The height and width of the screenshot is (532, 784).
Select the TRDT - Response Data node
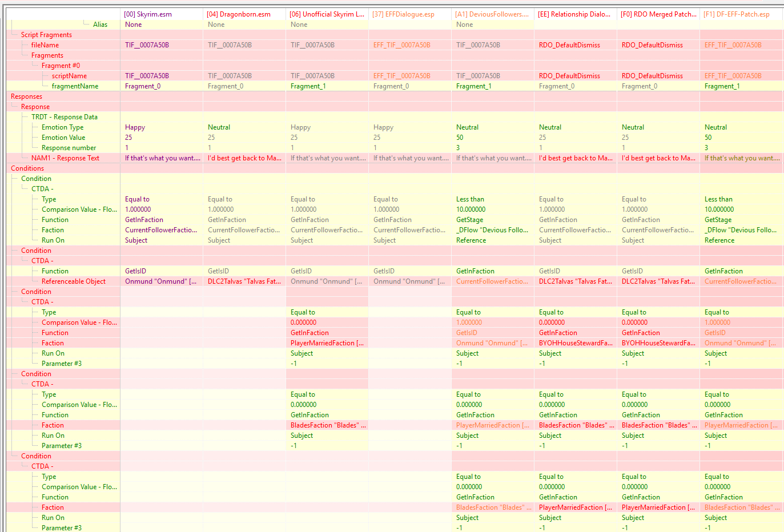[64, 117]
